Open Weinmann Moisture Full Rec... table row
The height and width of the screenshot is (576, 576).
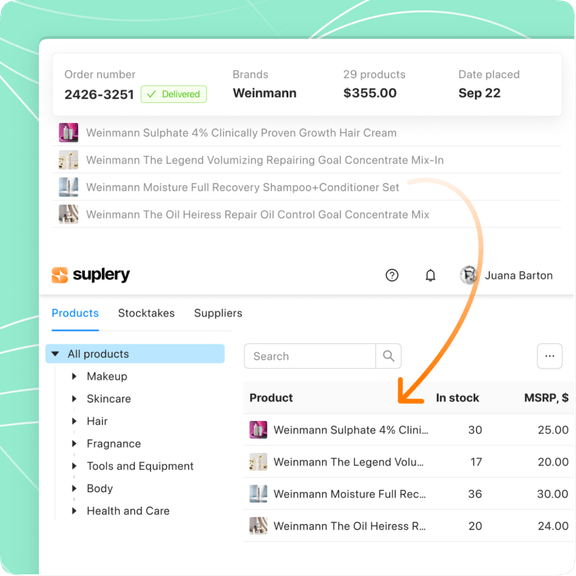[x=408, y=494]
